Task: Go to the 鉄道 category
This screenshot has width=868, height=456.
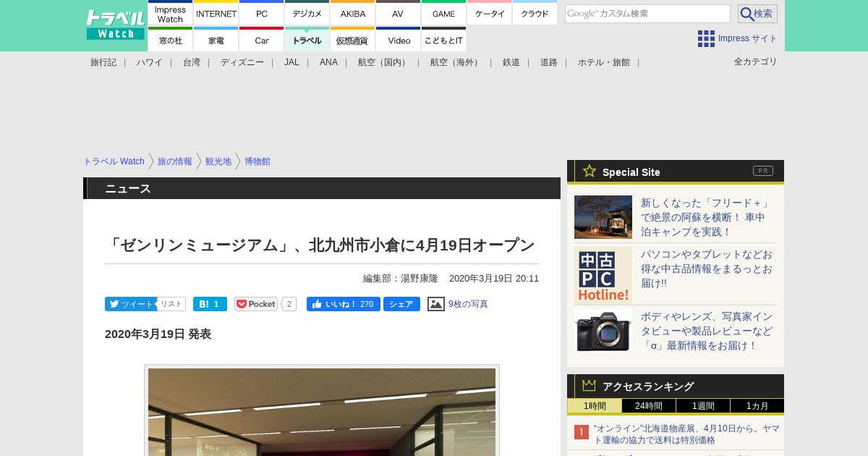Action: [511, 62]
